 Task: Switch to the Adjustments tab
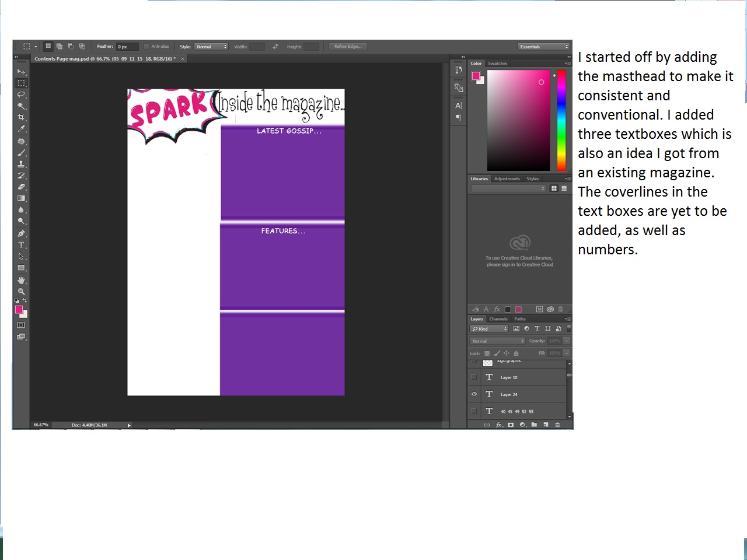point(507,179)
